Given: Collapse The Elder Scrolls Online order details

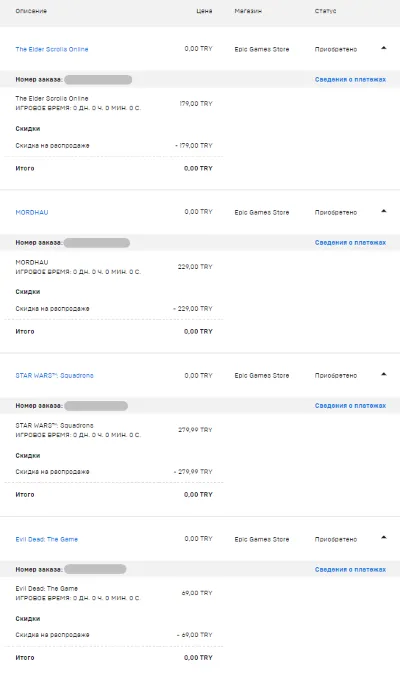Looking at the screenshot, I should click(384, 48).
